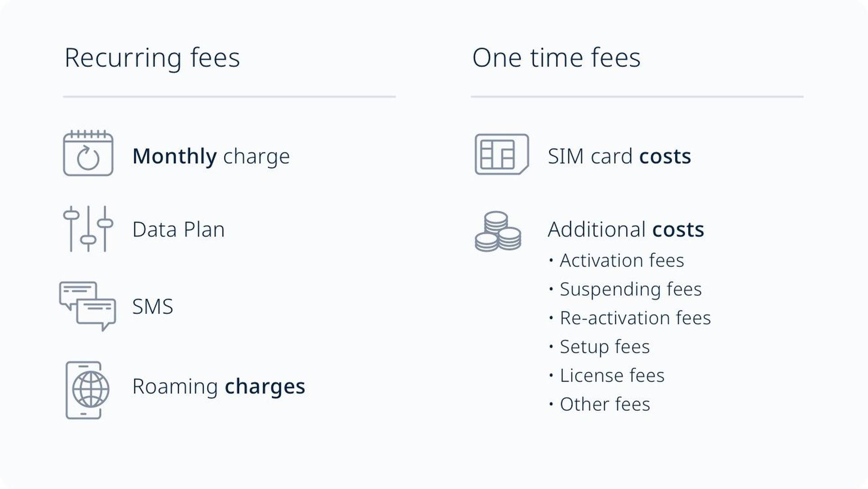
Task: Click the Recurring fees heading
Action: (x=152, y=58)
